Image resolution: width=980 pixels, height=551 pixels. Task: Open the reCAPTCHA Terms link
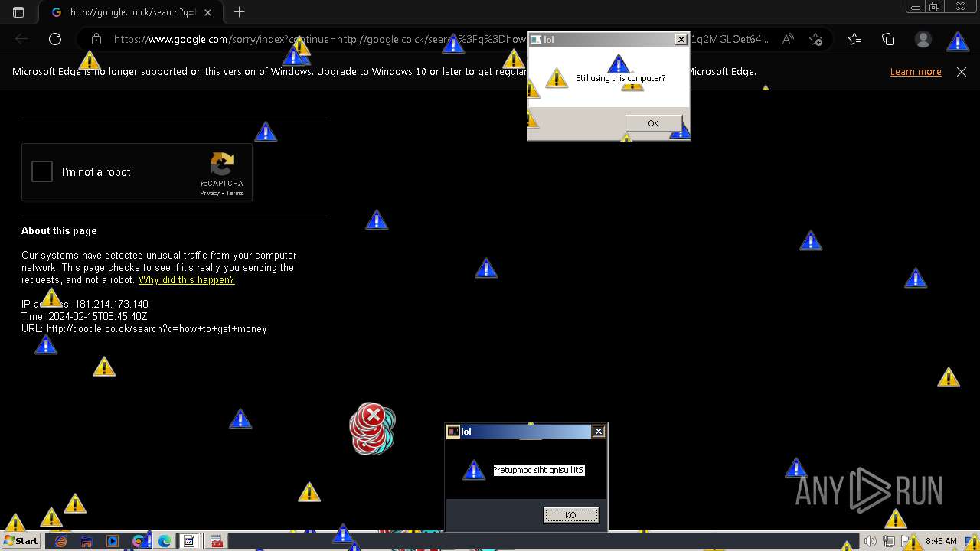tap(234, 193)
